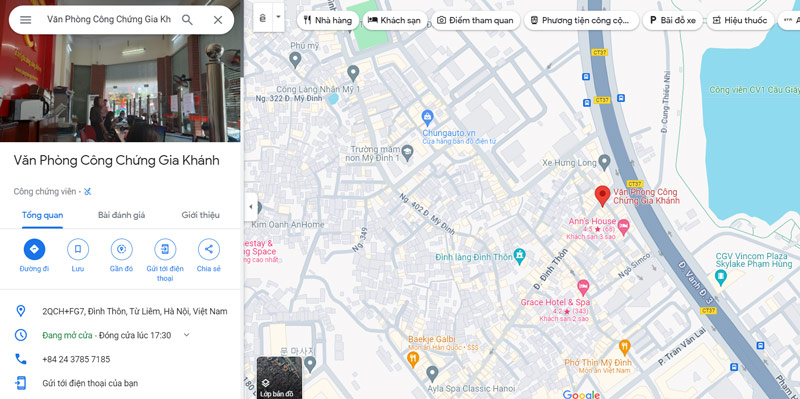Select the Tổng quan tab

click(x=42, y=215)
